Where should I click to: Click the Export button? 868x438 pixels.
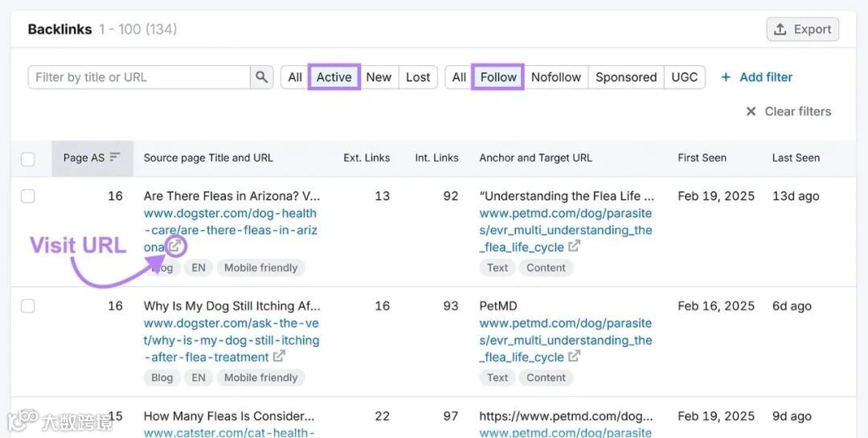point(803,30)
